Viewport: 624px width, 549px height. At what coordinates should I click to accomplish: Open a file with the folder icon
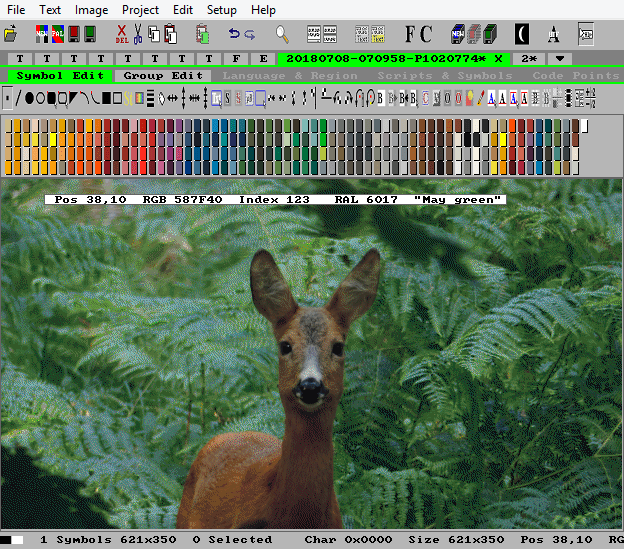pos(11,34)
